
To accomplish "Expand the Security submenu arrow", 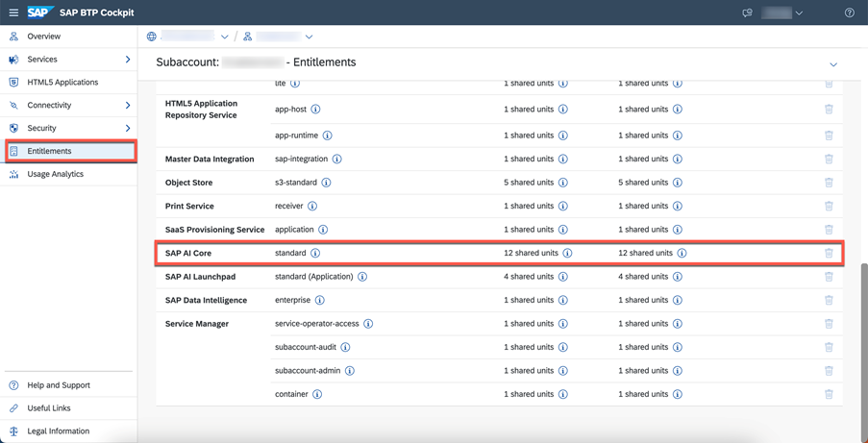I will click(x=128, y=128).
